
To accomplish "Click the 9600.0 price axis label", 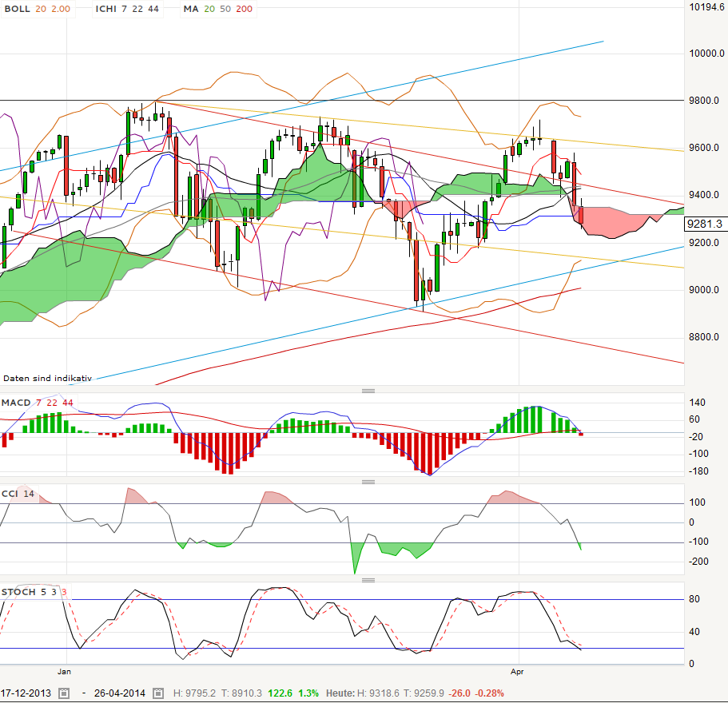I will pyautogui.click(x=704, y=148).
